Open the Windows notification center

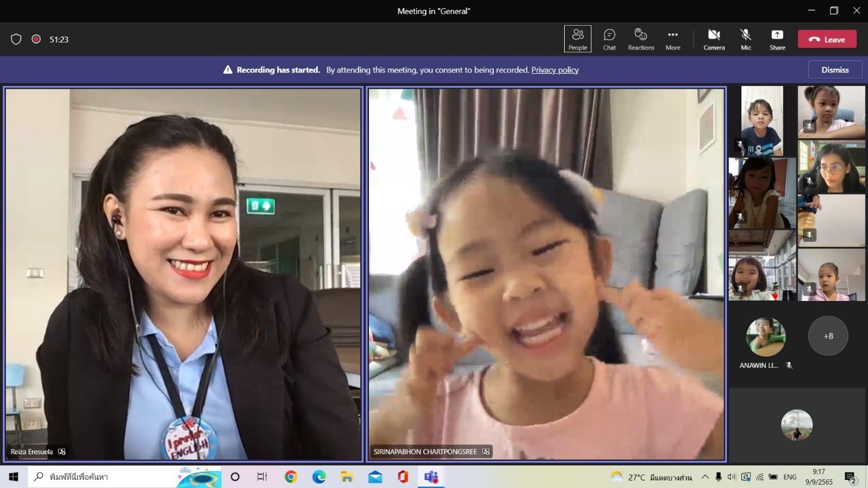(850, 477)
